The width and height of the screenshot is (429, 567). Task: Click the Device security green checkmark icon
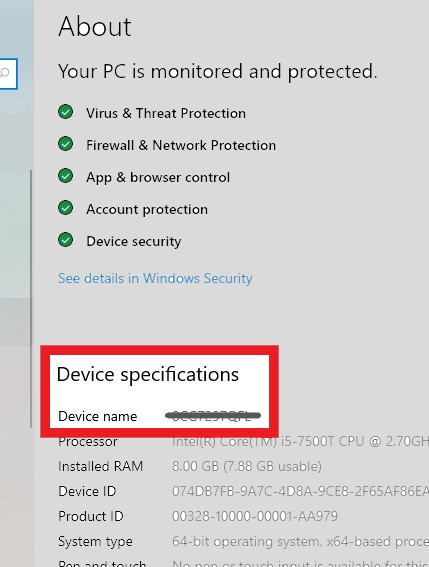[65, 239]
